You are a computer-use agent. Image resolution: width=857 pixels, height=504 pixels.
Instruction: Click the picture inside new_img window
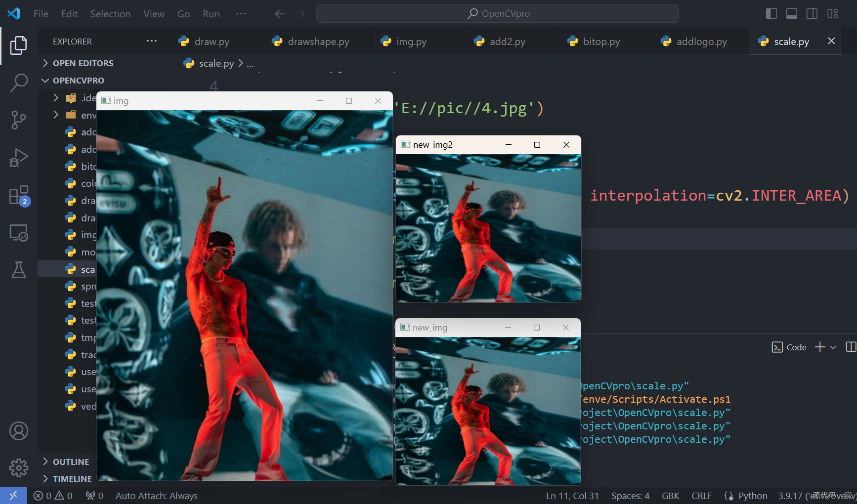(x=488, y=411)
